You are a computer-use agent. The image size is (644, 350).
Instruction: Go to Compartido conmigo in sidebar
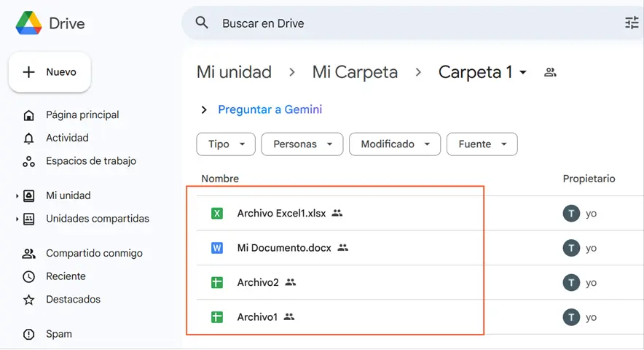[x=94, y=254]
